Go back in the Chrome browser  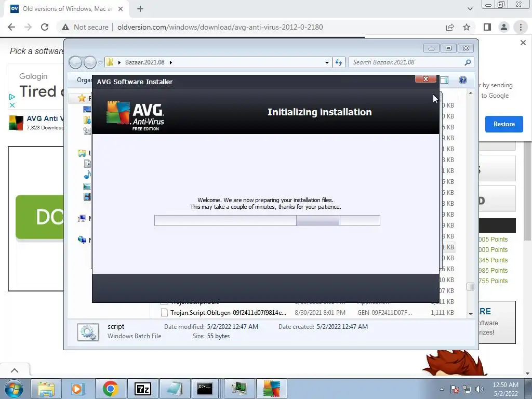[x=11, y=27]
